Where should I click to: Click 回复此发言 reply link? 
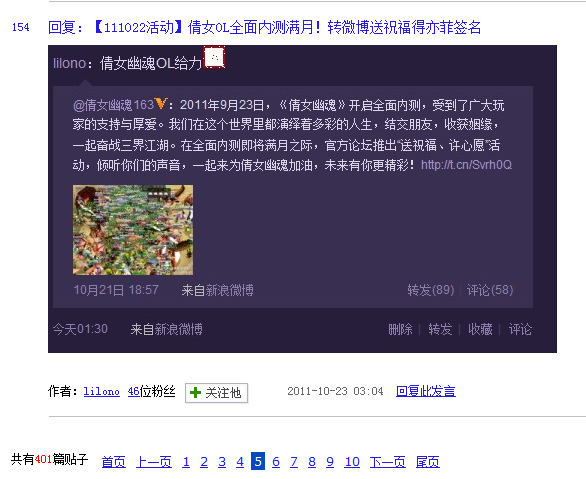[x=426, y=391]
